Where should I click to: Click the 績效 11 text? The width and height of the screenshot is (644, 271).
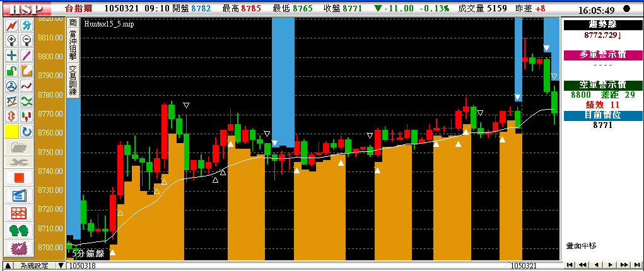pyautogui.click(x=602, y=105)
